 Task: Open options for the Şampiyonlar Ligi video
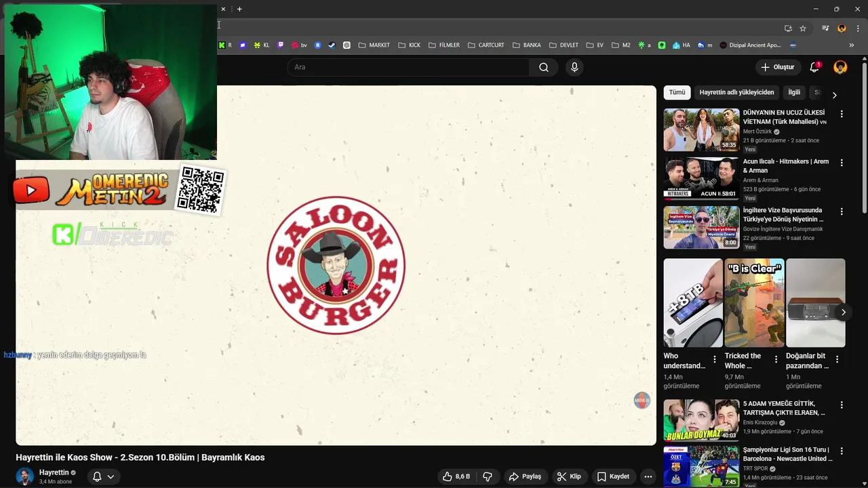click(842, 451)
